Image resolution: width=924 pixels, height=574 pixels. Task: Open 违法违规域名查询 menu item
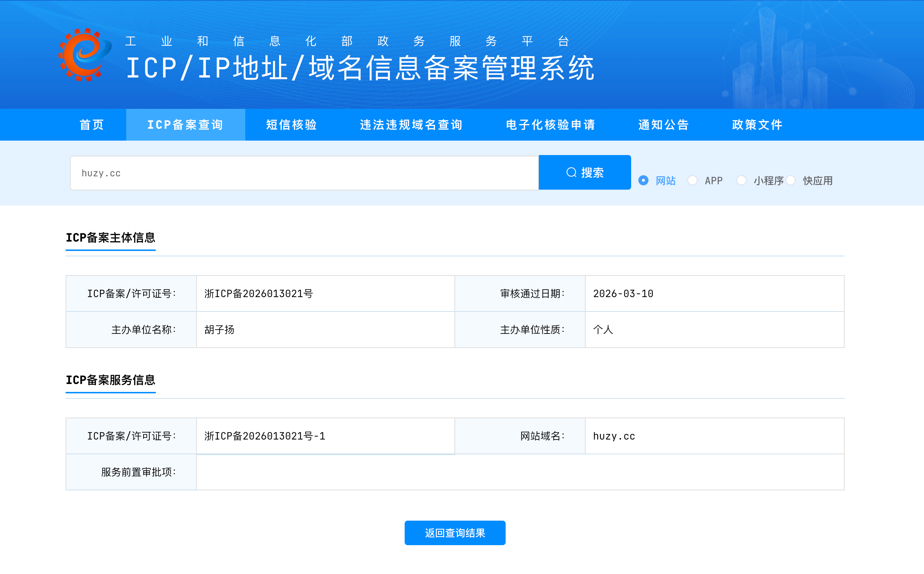pos(411,124)
